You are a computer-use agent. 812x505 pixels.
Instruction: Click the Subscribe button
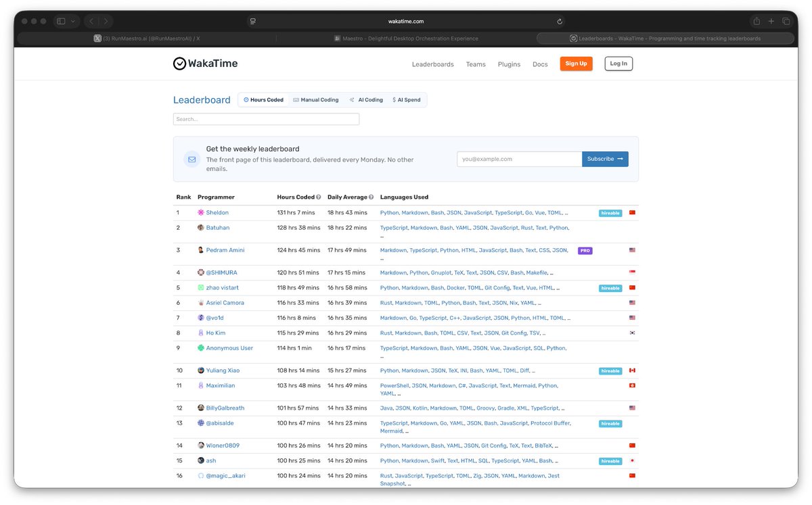pos(605,159)
